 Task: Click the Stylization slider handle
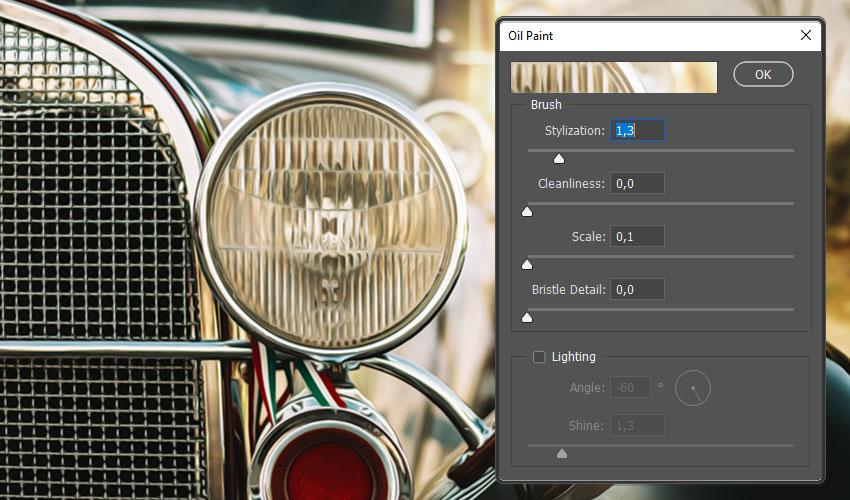point(559,158)
